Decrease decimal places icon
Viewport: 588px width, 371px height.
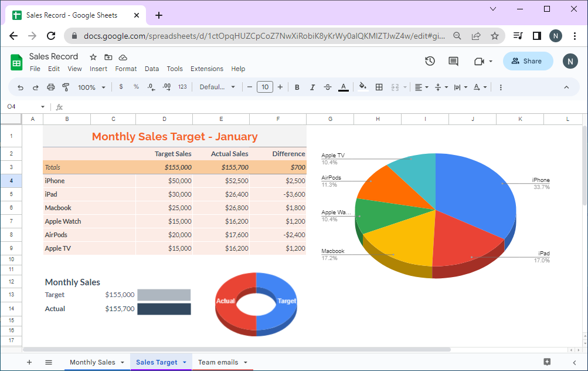151,87
